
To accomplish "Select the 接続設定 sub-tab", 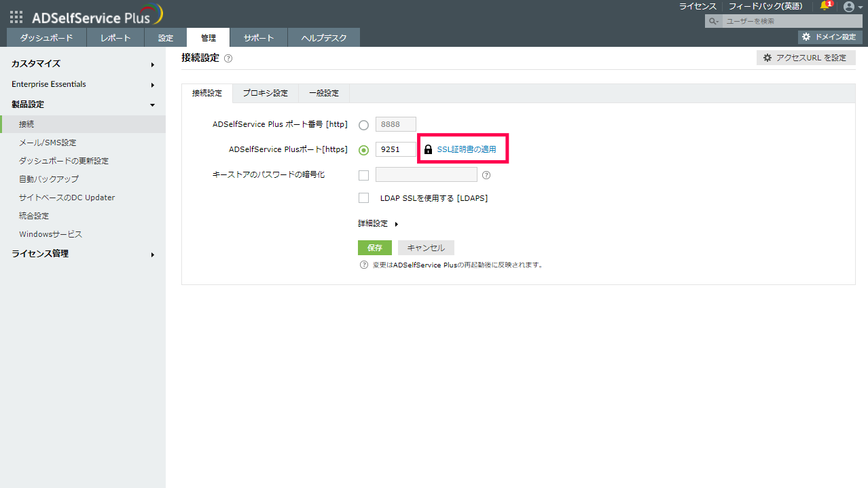I will click(207, 93).
